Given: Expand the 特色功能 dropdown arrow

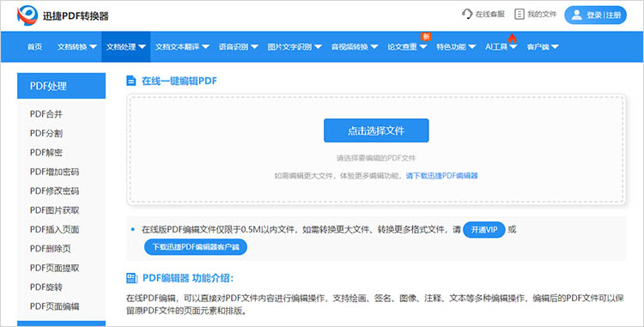Looking at the screenshot, I should click(x=472, y=47).
